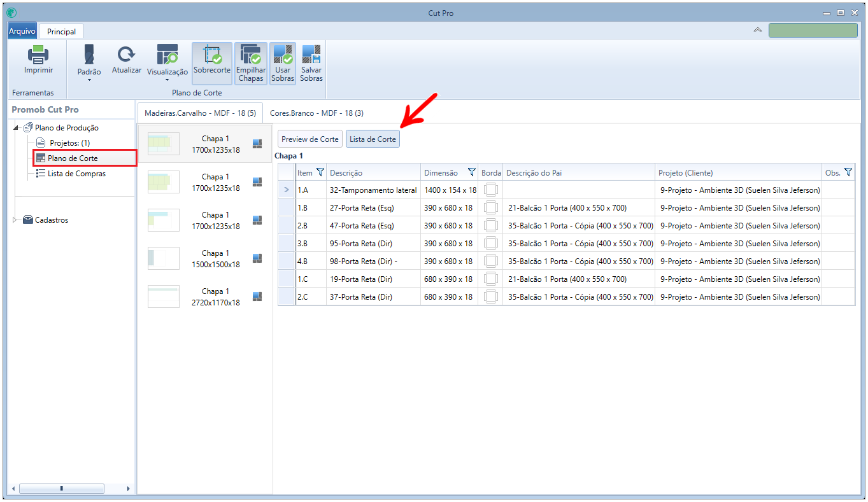This screenshot has width=868, height=502.
Task: Open the Item column filter
Action: pos(320,172)
